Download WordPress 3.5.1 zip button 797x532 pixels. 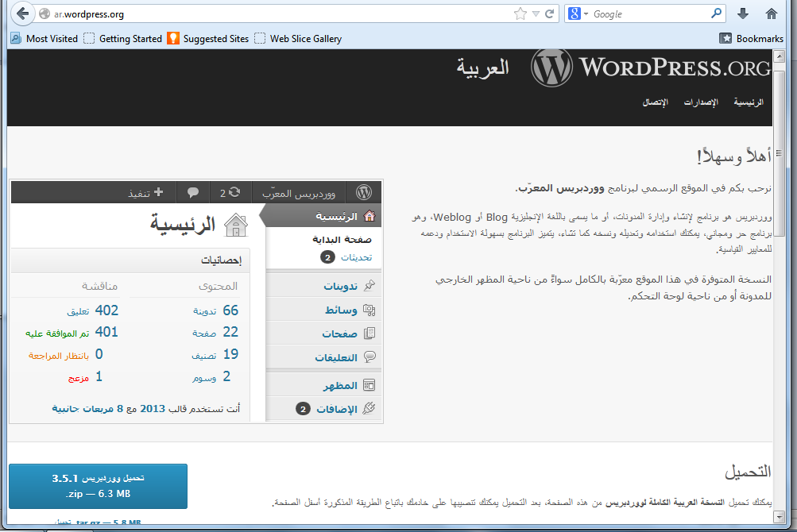click(98, 486)
